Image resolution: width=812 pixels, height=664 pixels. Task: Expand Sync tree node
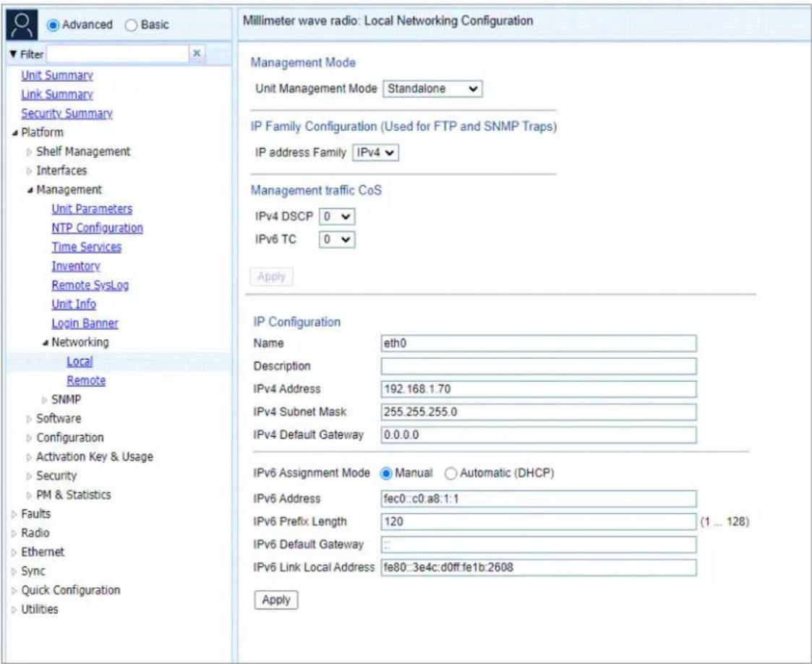click(x=14, y=572)
